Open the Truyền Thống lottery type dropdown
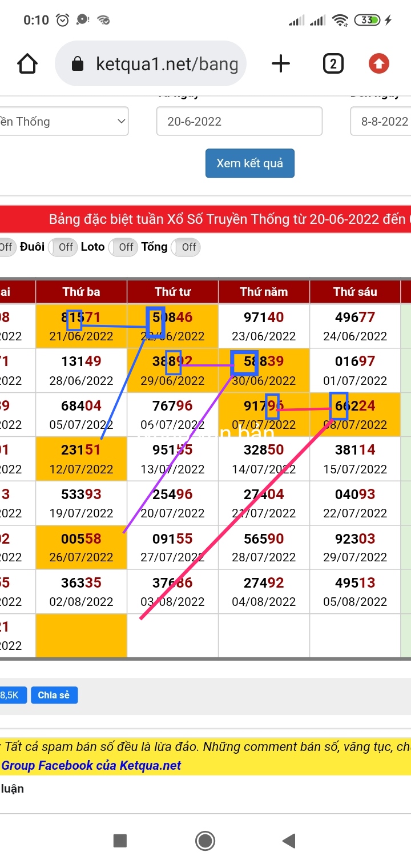 click(63, 121)
